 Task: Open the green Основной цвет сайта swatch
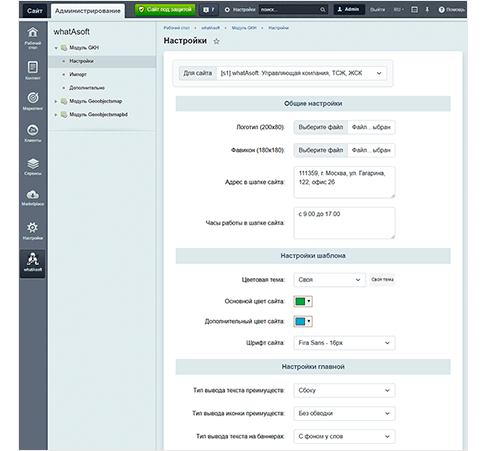click(x=303, y=301)
